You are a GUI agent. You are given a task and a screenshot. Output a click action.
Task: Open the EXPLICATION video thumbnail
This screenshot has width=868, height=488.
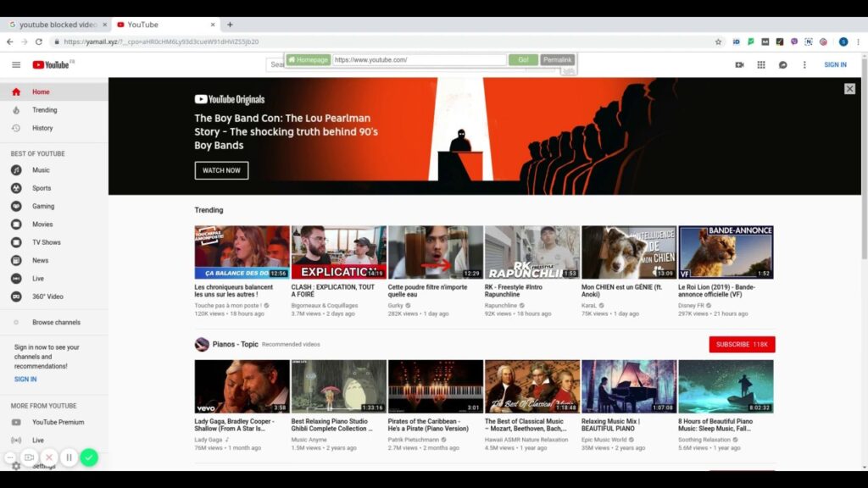(339, 252)
